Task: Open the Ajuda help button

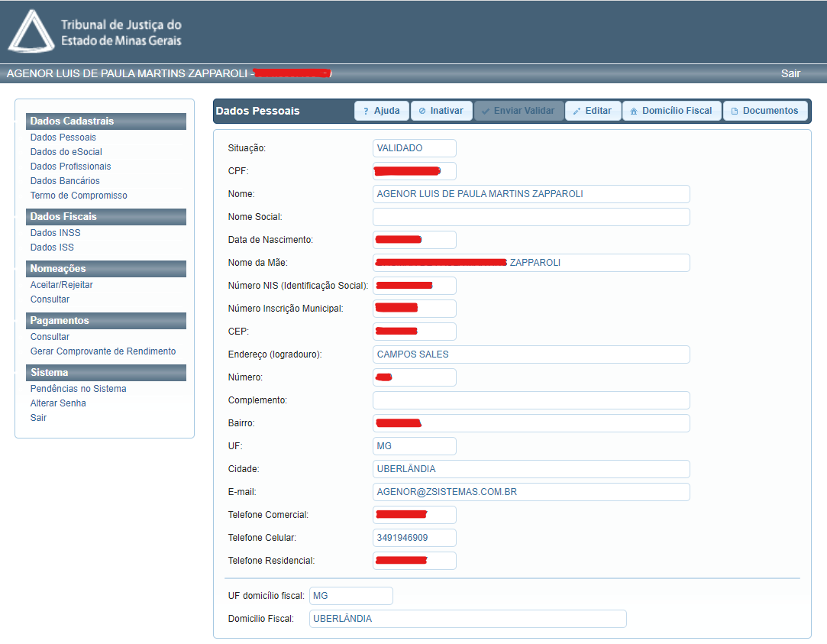Action: 382,111
